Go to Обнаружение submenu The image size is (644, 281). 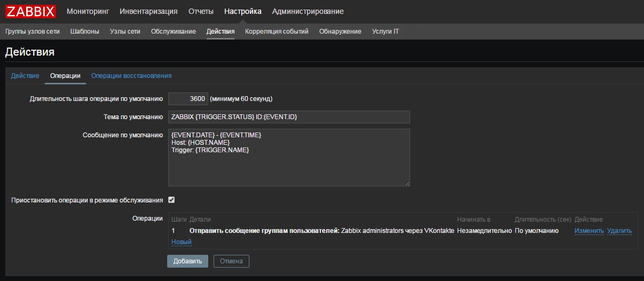(340, 32)
